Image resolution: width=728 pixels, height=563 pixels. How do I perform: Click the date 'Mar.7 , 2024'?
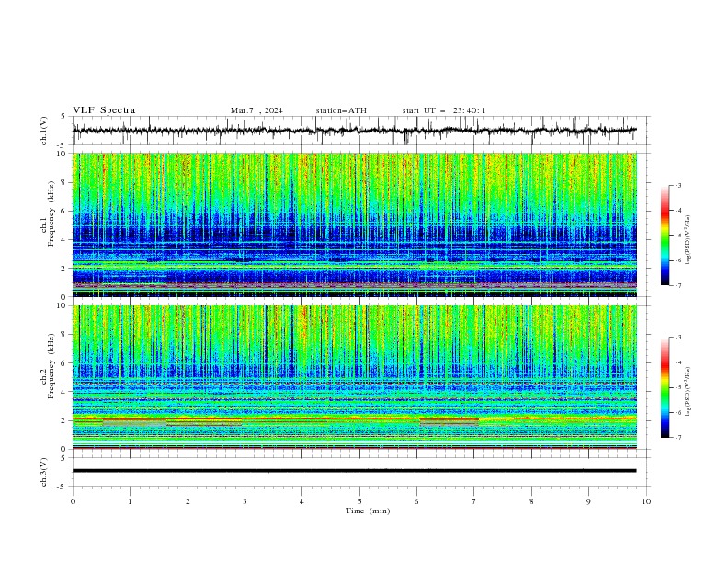[256, 110]
